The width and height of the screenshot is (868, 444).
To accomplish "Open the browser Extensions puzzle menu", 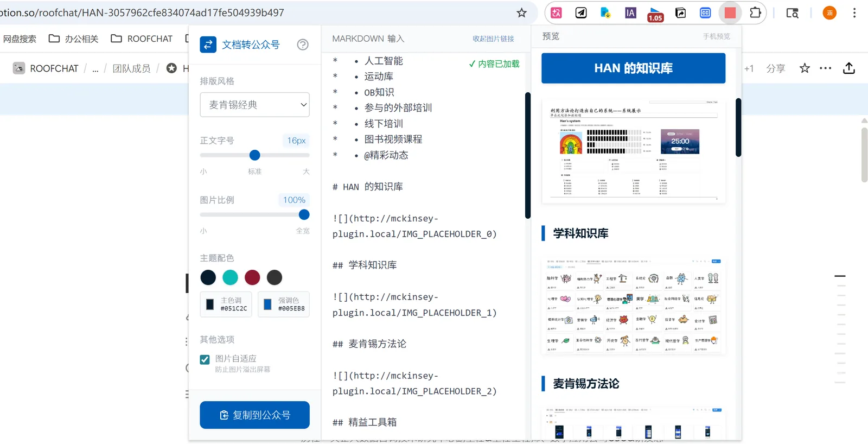I will pyautogui.click(x=755, y=12).
